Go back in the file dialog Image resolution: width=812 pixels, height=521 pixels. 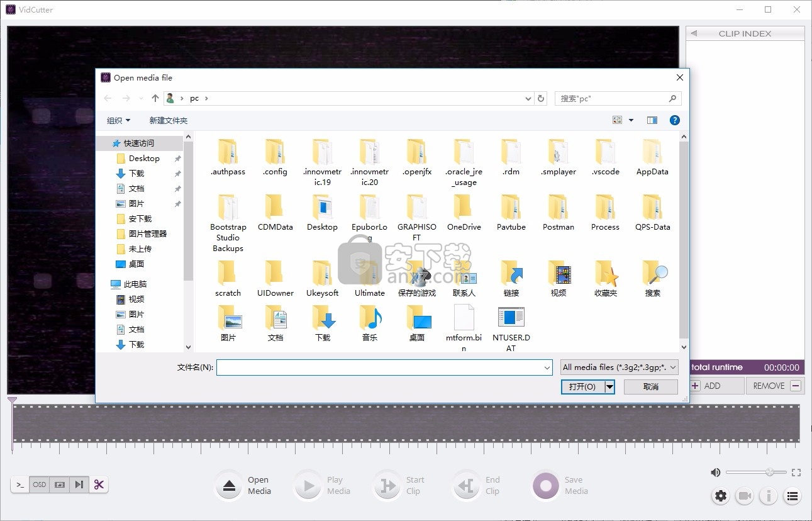(108, 98)
